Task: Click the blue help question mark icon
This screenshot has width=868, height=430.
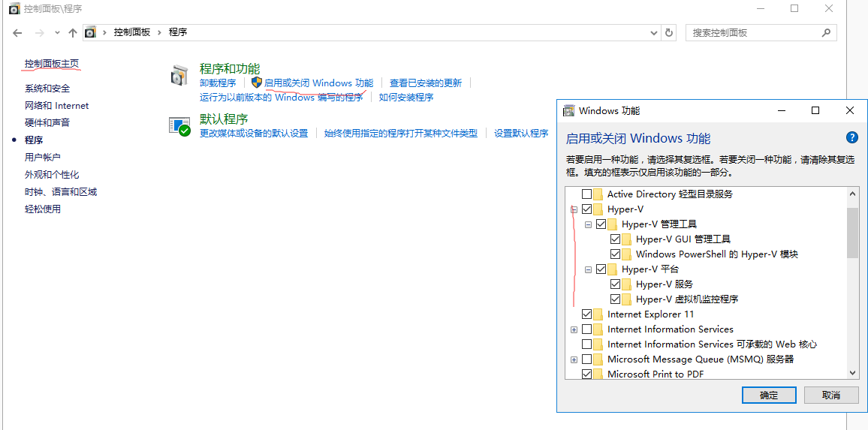Action: pyautogui.click(x=852, y=138)
